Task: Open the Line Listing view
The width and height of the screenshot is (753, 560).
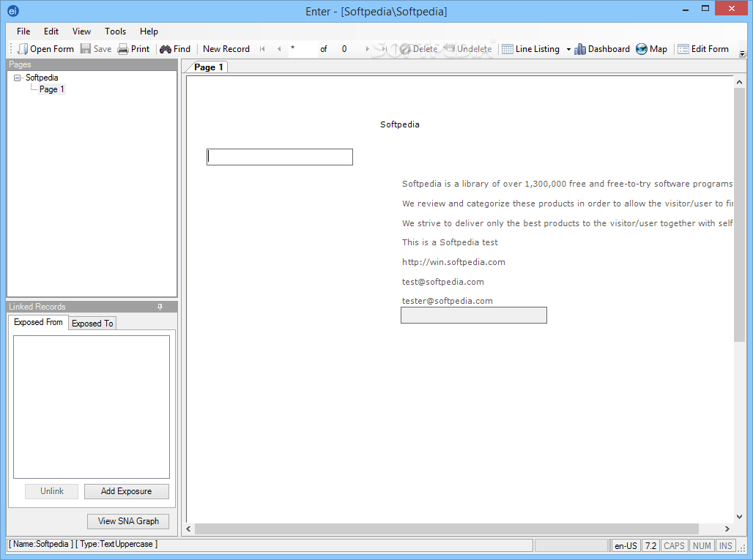Action: click(x=531, y=49)
